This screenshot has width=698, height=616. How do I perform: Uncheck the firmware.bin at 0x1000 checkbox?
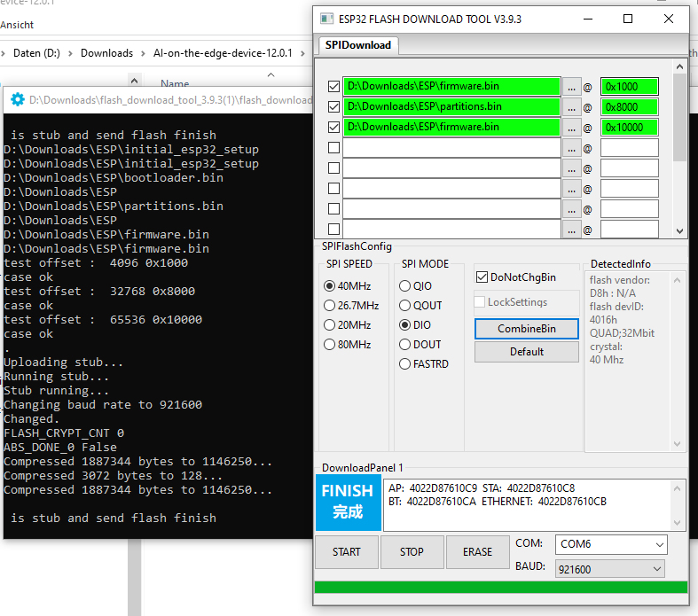(x=333, y=86)
